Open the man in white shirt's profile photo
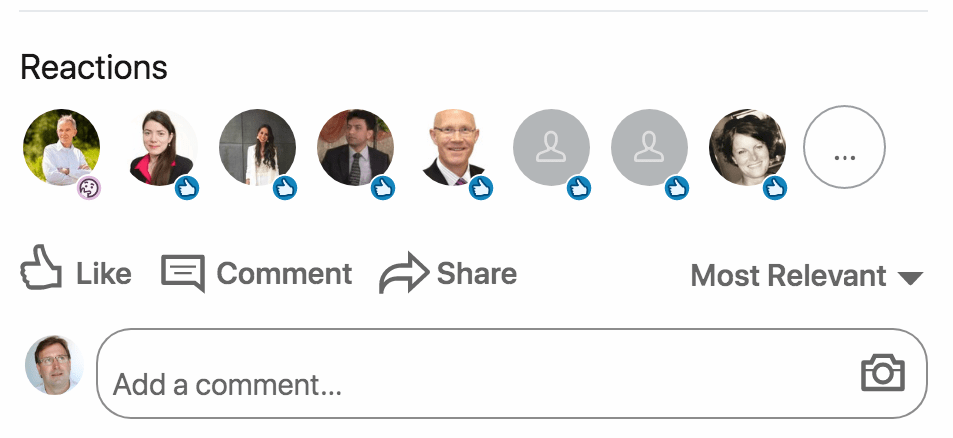 pos(61,147)
